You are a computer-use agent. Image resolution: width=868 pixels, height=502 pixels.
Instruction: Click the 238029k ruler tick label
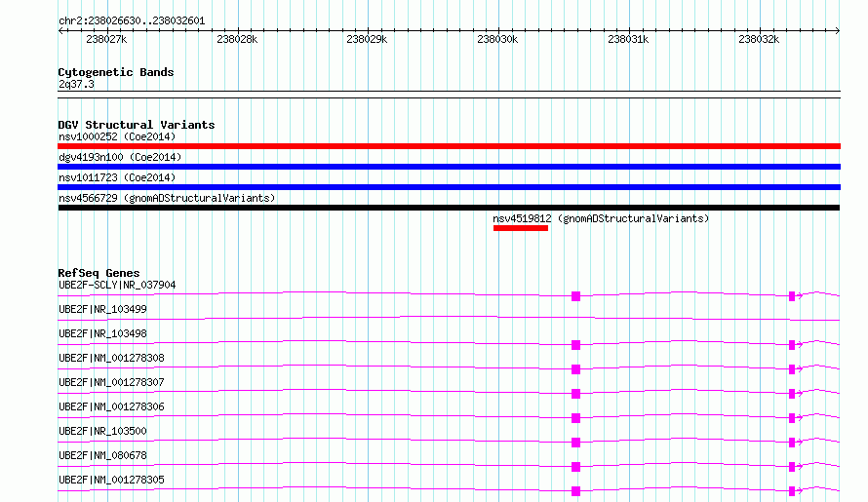[367, 39]
